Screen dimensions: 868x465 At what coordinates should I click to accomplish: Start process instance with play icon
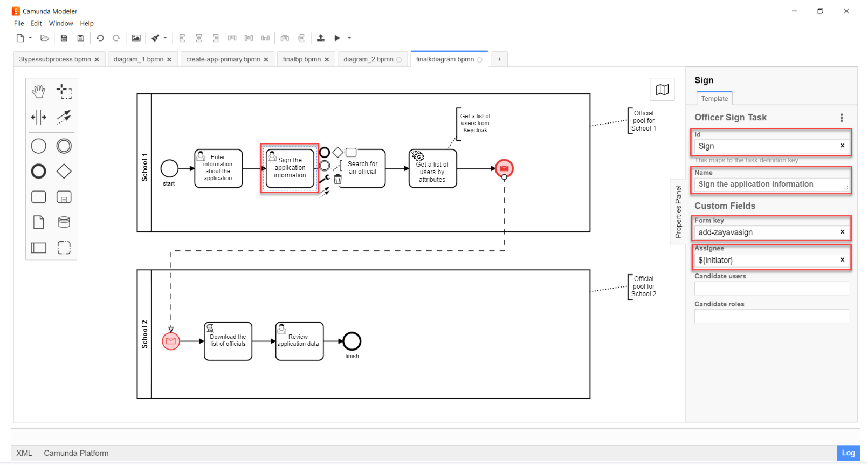coord(337,38)
